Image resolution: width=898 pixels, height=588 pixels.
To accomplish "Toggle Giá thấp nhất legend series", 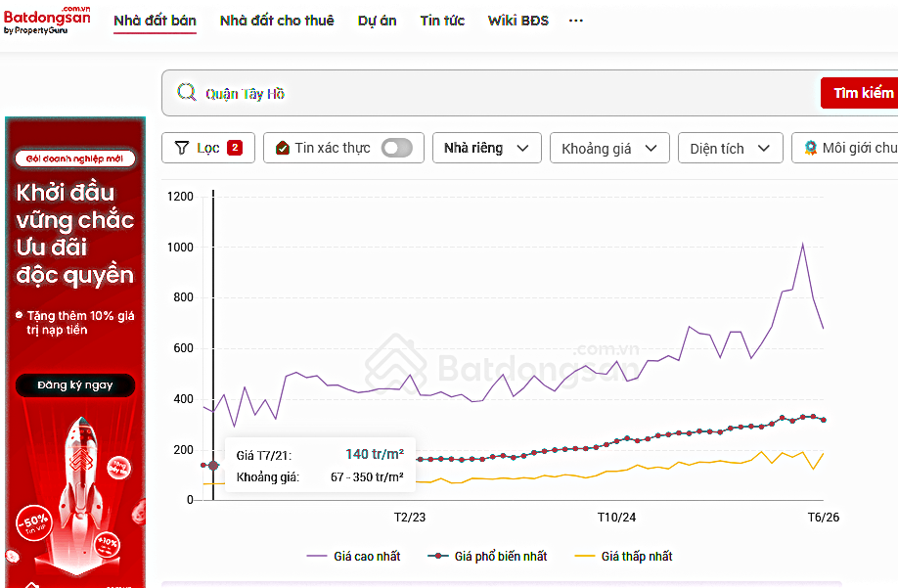I will 623,556.
